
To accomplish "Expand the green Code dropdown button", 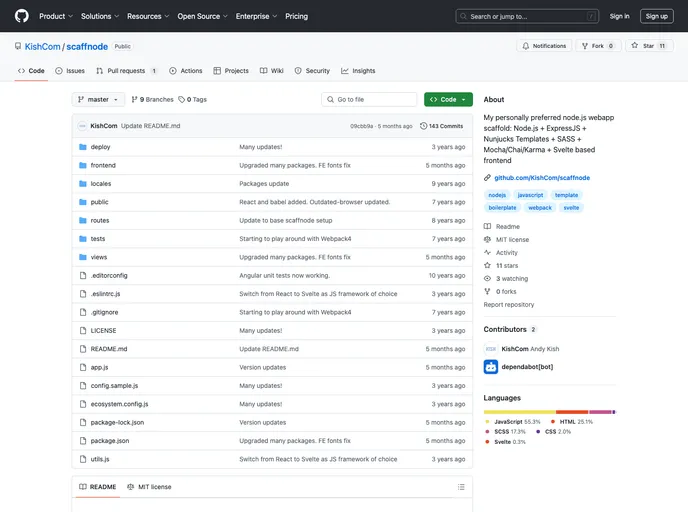I will point(448,100).
